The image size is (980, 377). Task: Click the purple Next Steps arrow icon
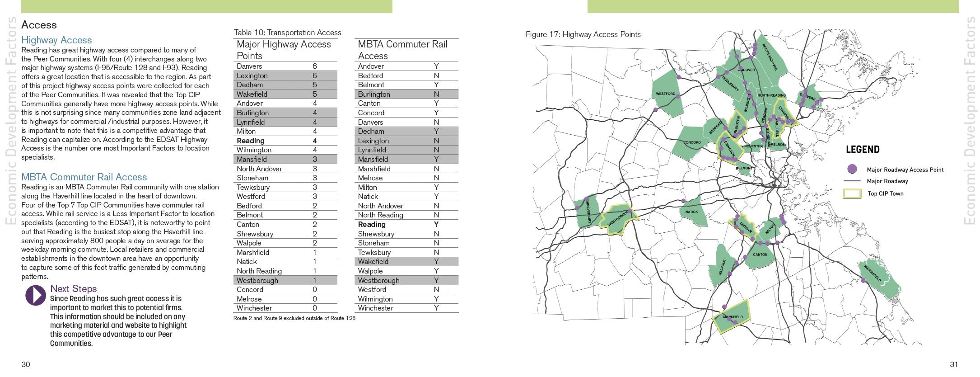36,296
